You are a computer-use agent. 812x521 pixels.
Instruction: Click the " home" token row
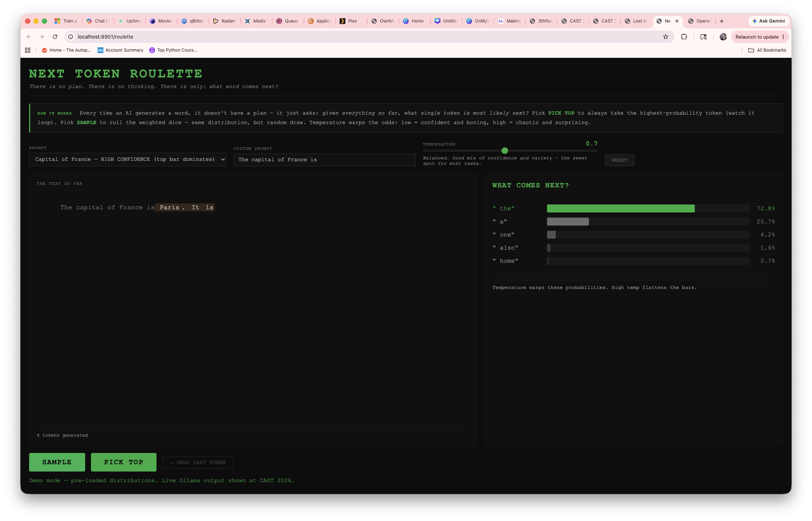(x=634, y=261)
